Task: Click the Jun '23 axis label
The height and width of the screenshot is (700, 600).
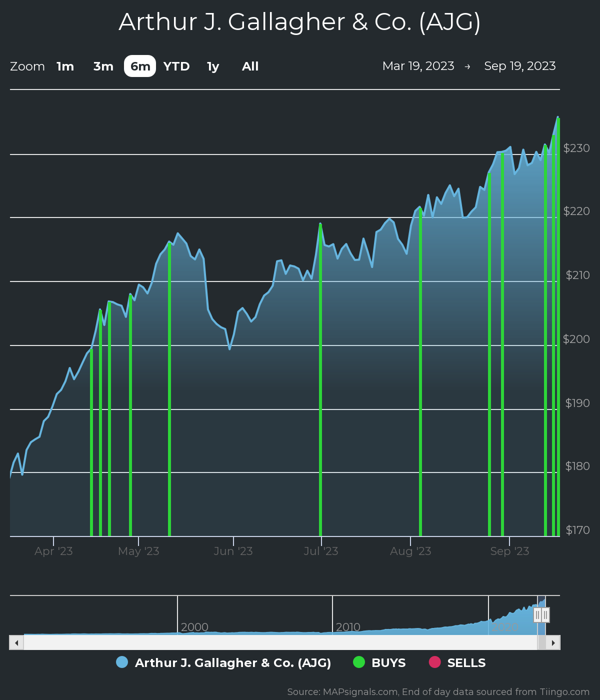Action: click(233, 551)
